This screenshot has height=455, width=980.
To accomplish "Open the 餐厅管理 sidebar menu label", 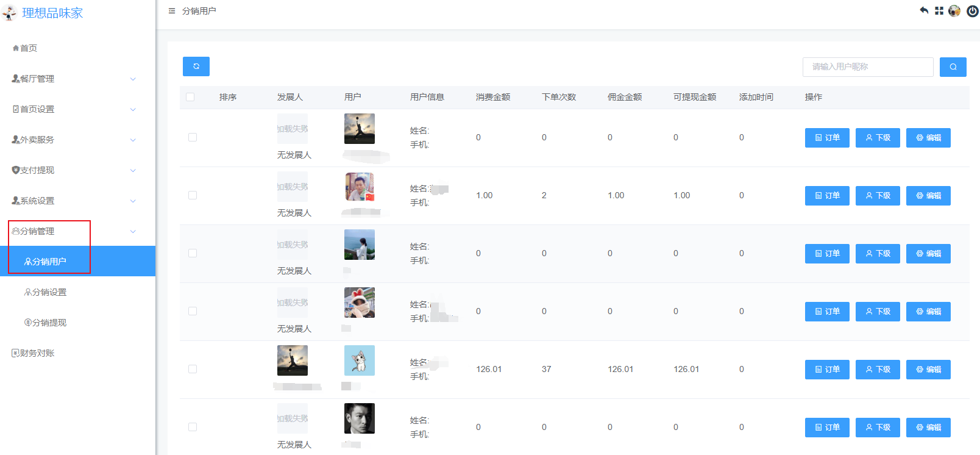I will pos(37,79).
